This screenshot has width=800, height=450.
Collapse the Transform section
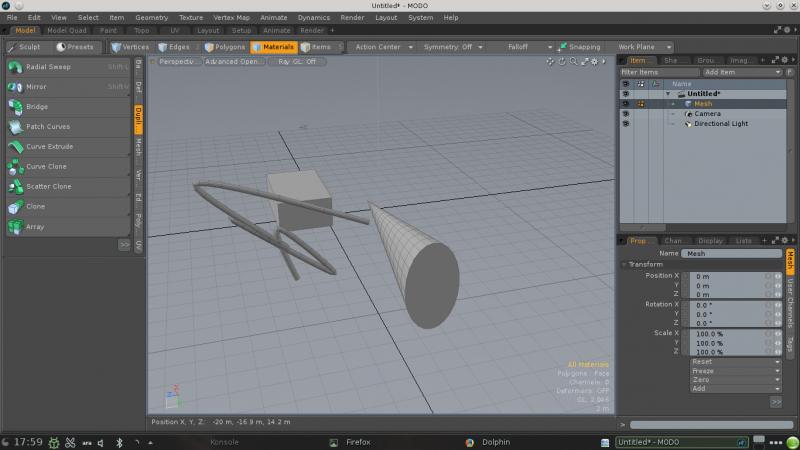pyautogui.click(x=624, y=265)
